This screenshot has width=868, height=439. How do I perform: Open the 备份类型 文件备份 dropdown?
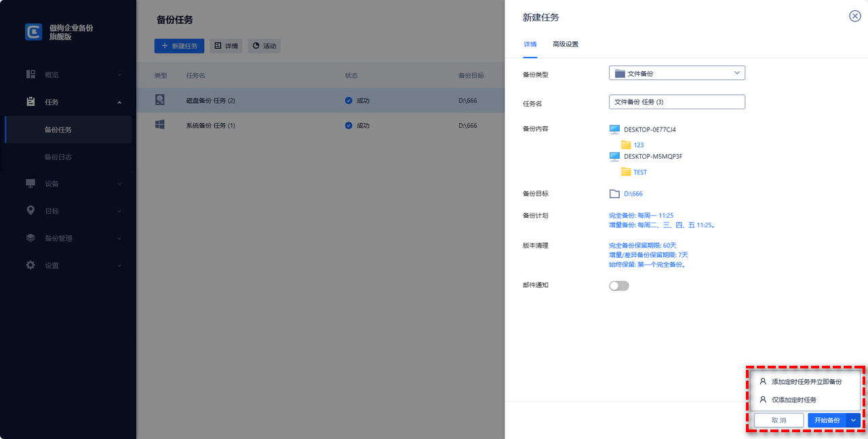677,73
